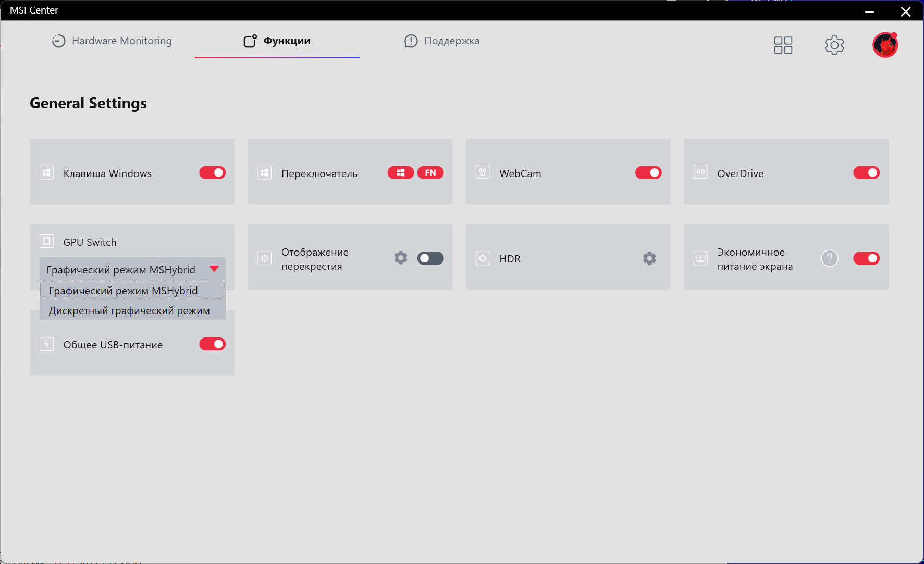The image size is (924, 564).
Task: Open HDR settings gear
Action: (x=649, y=258)
